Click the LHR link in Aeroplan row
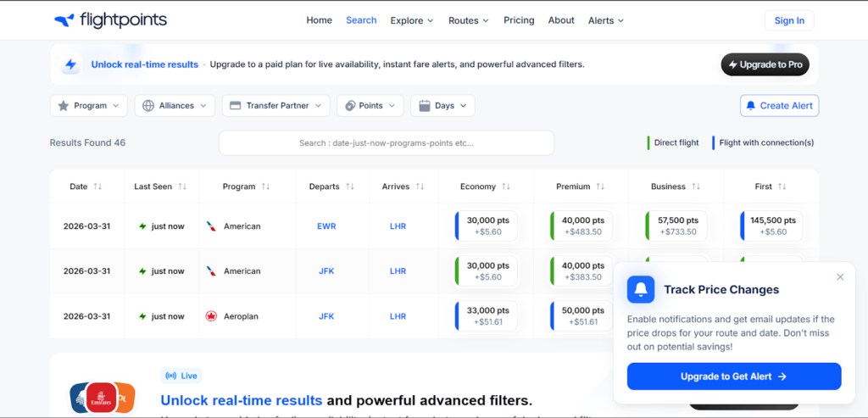 pos(398,317)
